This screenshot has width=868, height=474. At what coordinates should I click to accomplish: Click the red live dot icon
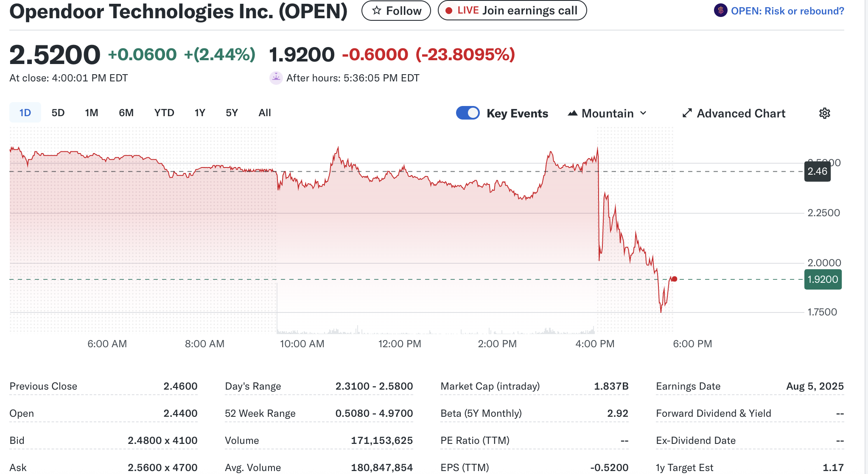tap(448, 11)
